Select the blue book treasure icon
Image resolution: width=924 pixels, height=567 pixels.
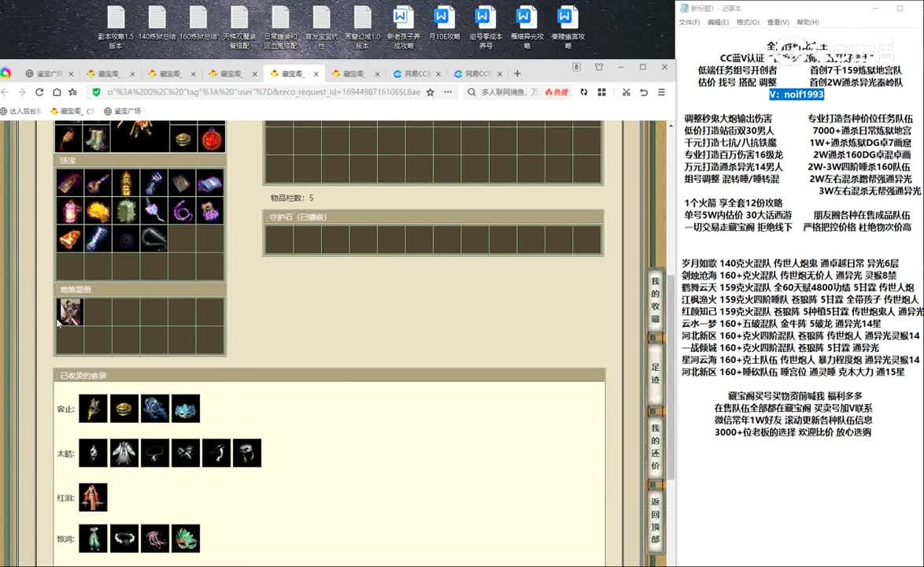click(210, 183)
